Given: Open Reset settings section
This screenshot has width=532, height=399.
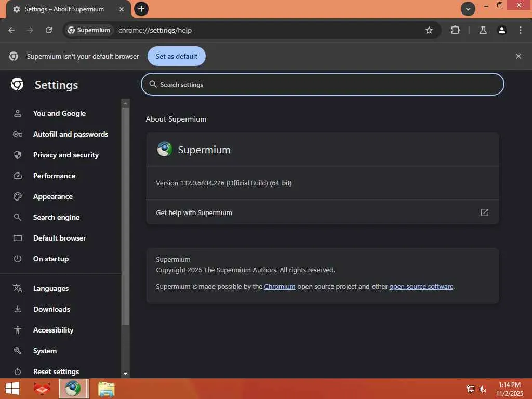Looking at the screenshot, I should tap(56, 371).
